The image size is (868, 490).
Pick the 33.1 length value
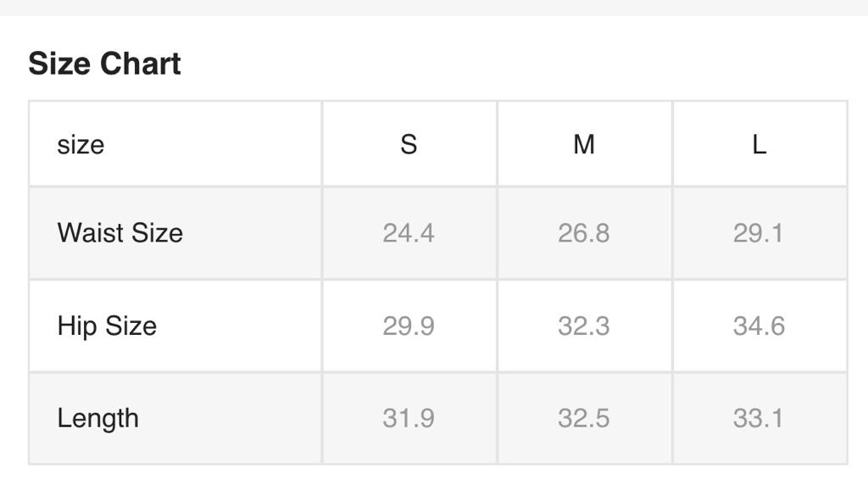point(759,418)
